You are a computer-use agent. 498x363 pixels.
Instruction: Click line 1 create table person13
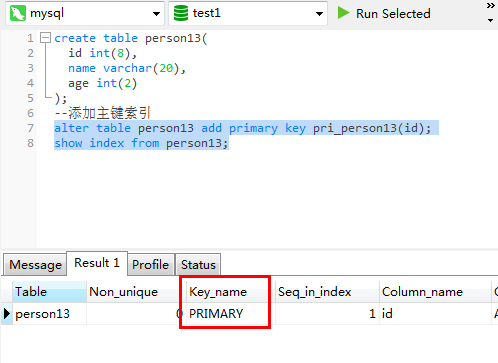(131, 38)
